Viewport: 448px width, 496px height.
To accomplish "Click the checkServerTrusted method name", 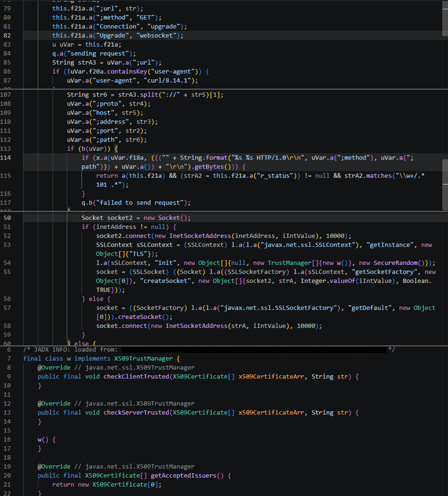I will (136, 412).
